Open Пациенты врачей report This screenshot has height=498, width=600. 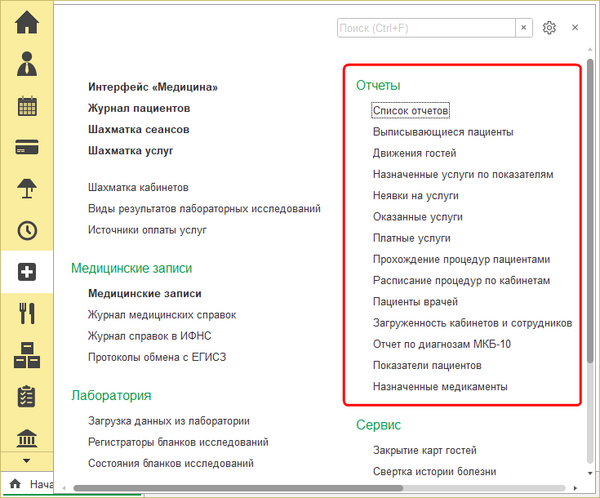point(415,302)
